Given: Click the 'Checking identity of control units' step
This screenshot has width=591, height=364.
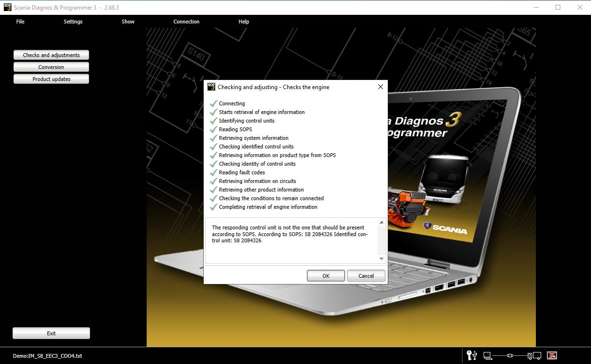Looking at the screenshot, I should (x=257, y=164).
